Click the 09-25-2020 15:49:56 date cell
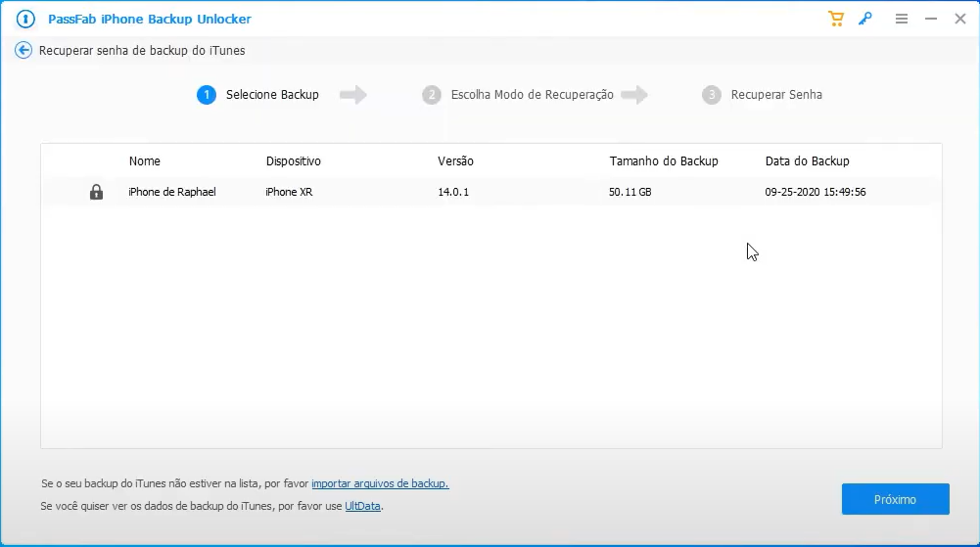Image resolution: width=980 pixels, height=547 pixels. click(x=815, y=192)
